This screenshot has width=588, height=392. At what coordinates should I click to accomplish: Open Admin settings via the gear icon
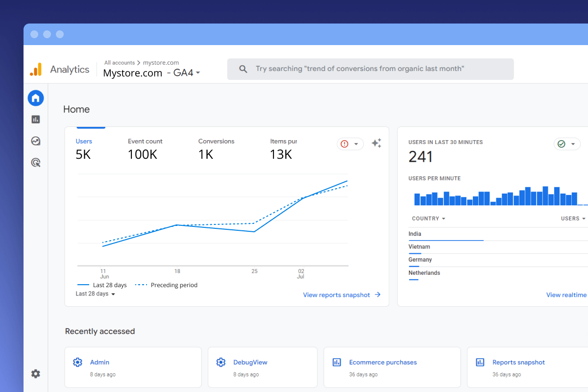[35, 374]
